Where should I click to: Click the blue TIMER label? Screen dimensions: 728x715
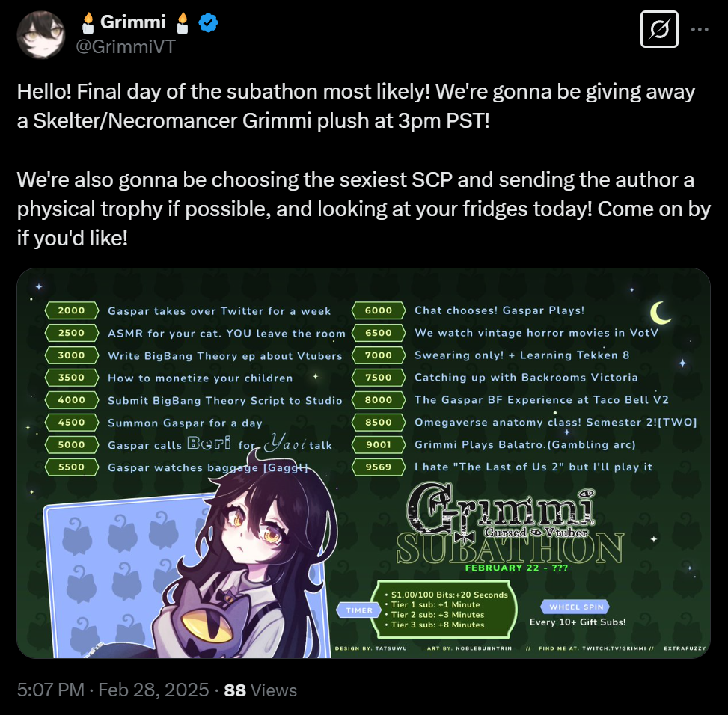(359, 610)
